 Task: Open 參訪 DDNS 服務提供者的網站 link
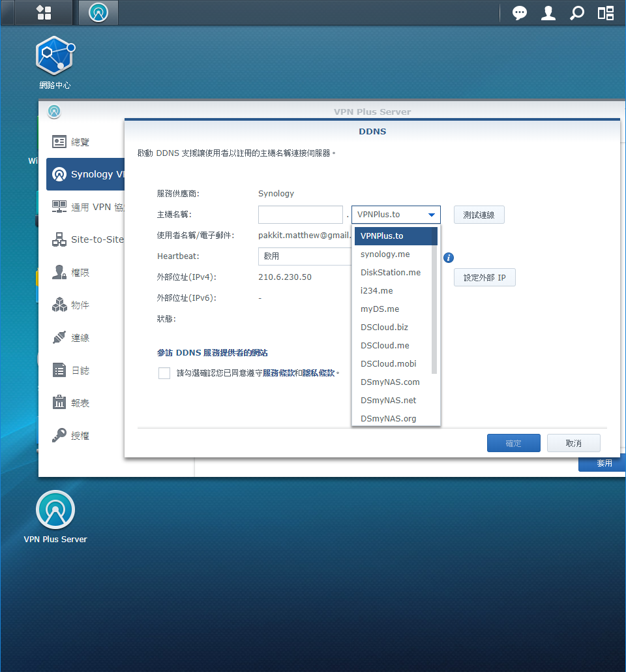pos(212,353)
